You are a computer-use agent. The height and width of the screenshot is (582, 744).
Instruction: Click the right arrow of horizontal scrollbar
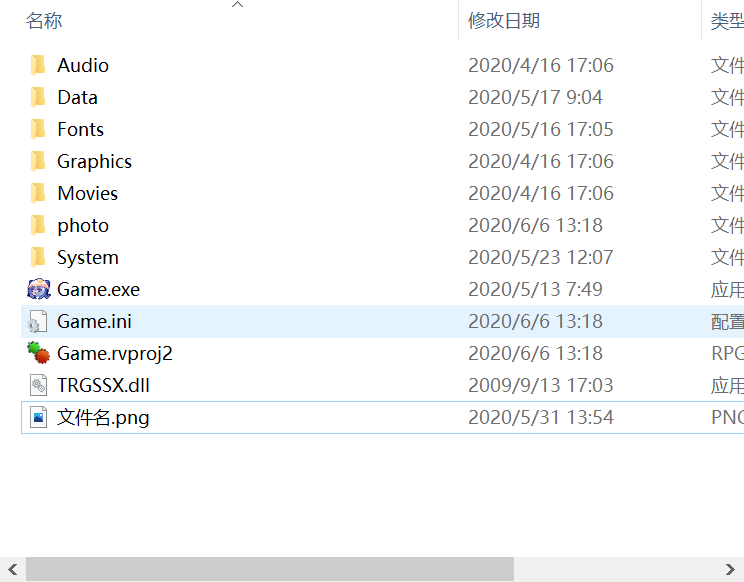(x=730, y=569)
